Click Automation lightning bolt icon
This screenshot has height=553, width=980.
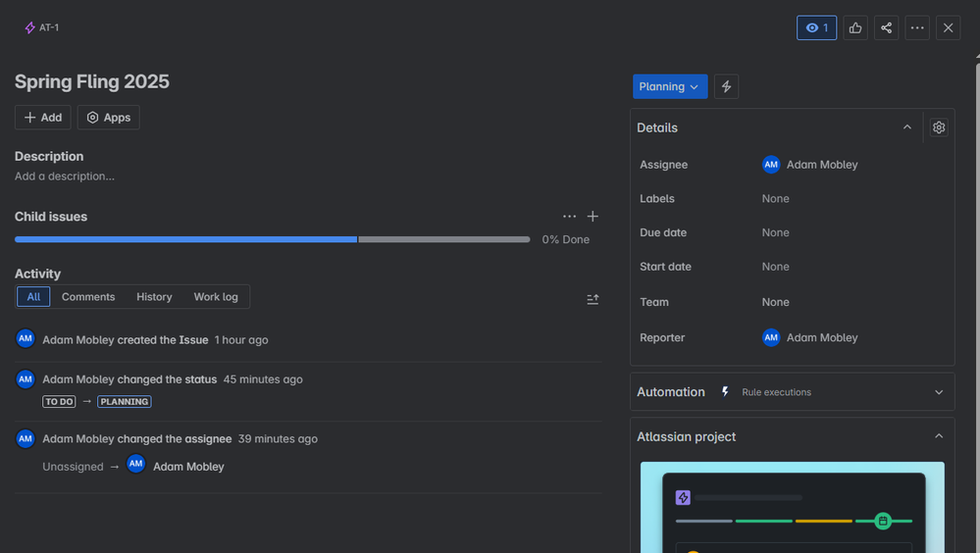coord(725,392)
